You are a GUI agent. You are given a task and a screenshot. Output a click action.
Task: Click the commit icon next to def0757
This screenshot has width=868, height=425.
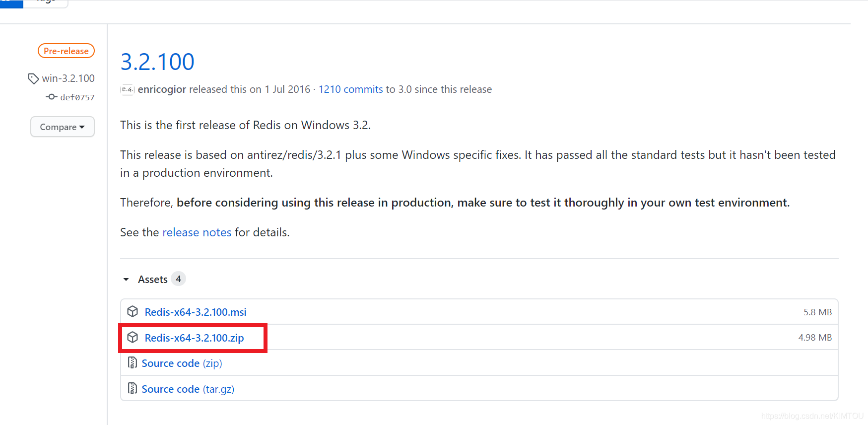pyautogui.click(x=52, y=97)
